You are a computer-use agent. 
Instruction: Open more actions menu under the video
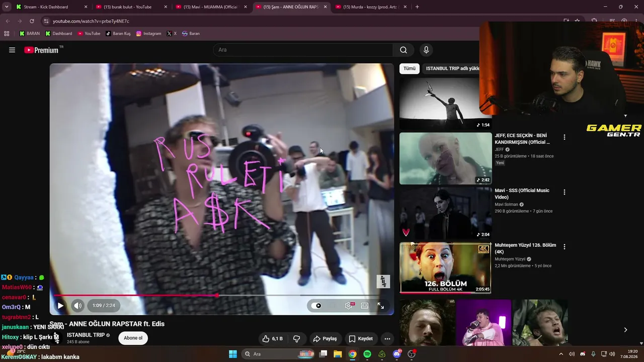pyautogui.click(x=387, y=338)
